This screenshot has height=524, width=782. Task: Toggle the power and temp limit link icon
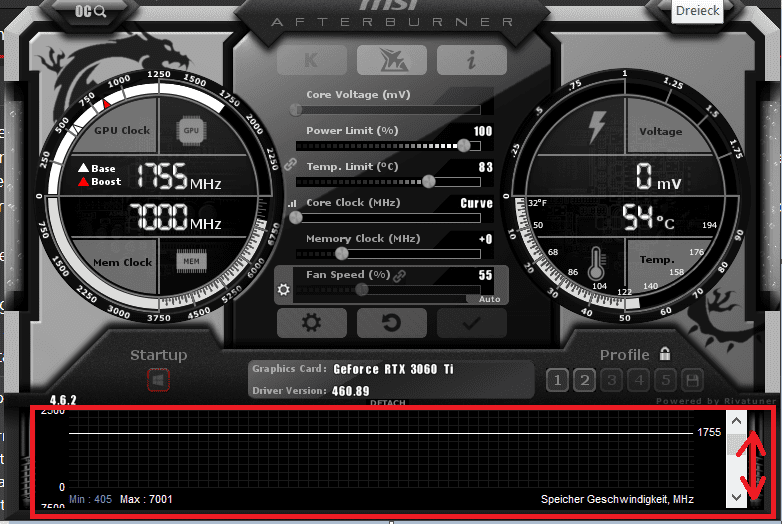click(x=290, y=164)
